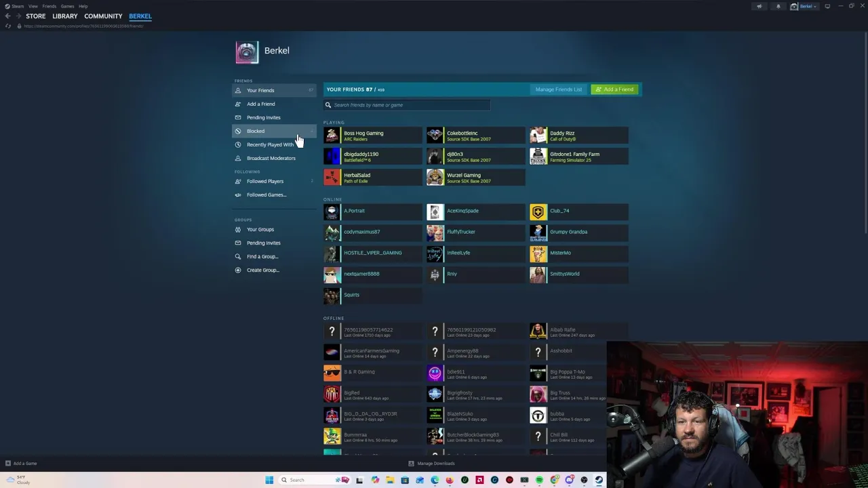
Task: Open Grumpy Grandpa's friend entry
Action: 578,234
